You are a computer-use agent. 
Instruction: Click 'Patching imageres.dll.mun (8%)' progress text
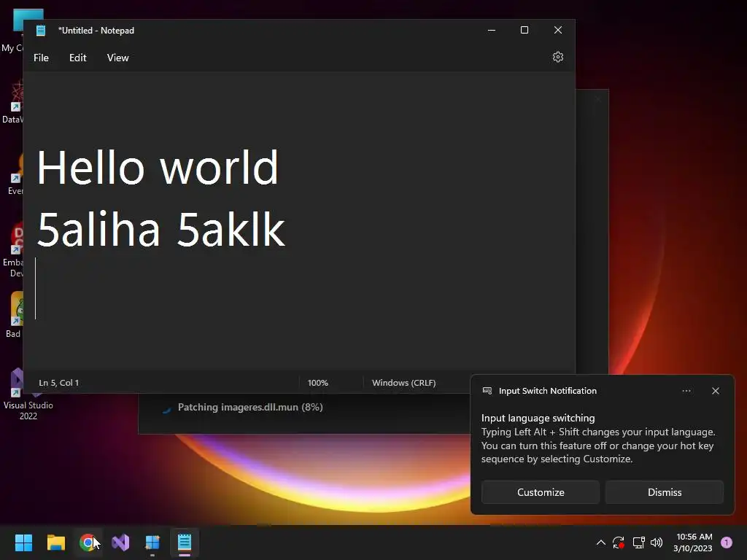click(x=250, y=407)
